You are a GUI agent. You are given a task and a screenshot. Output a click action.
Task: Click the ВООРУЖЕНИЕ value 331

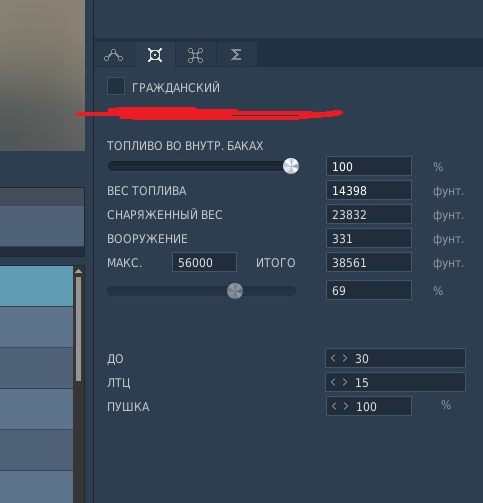pyautogui.click(x=369, y=238)
